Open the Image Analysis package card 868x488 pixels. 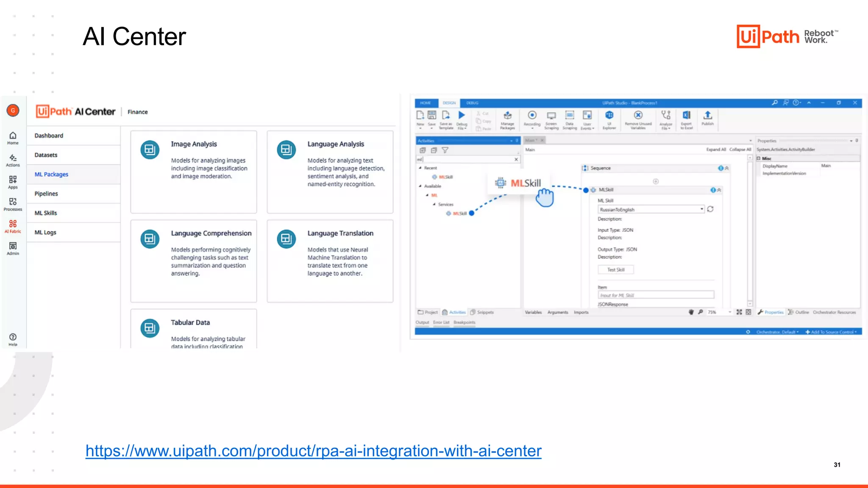click(194, 172)
